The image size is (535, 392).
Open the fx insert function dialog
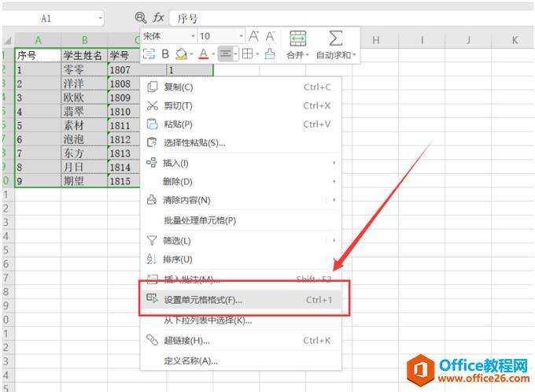coord(158,17)
